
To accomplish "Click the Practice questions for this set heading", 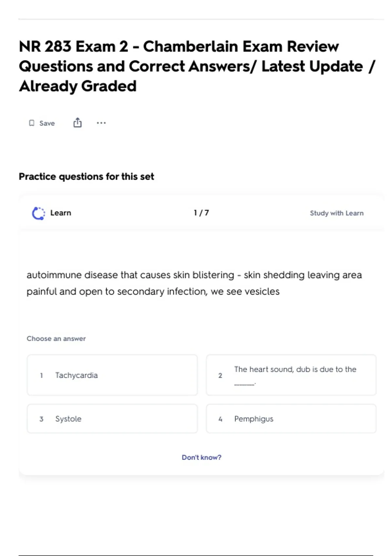I will coord(86,177).
